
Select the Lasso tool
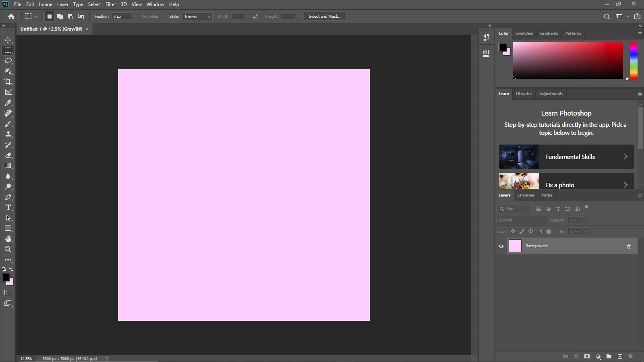click(8, 61)
